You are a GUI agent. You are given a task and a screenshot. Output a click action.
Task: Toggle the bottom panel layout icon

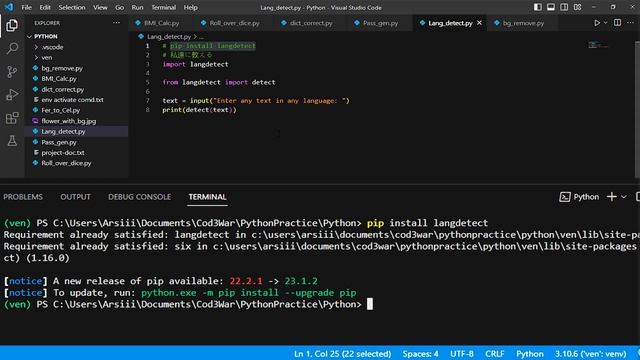(x=551, y=7)
